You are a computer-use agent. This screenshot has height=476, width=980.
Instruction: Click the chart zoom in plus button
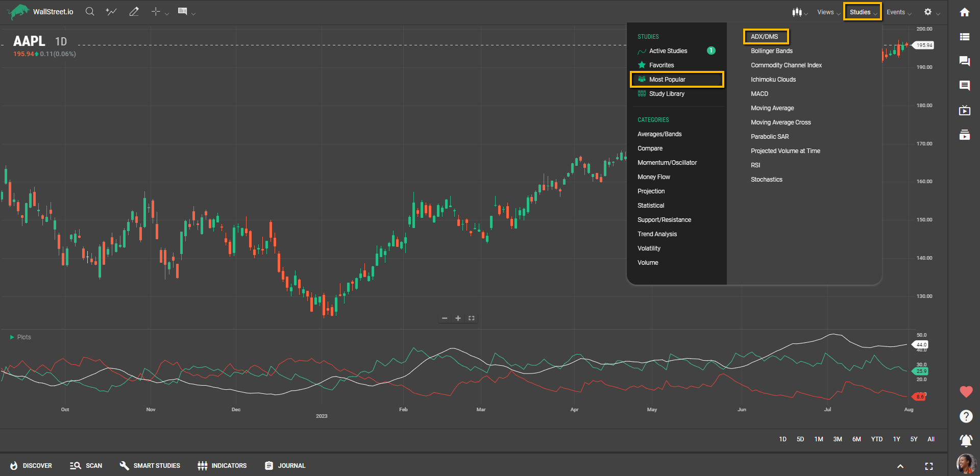coord(458,318)
